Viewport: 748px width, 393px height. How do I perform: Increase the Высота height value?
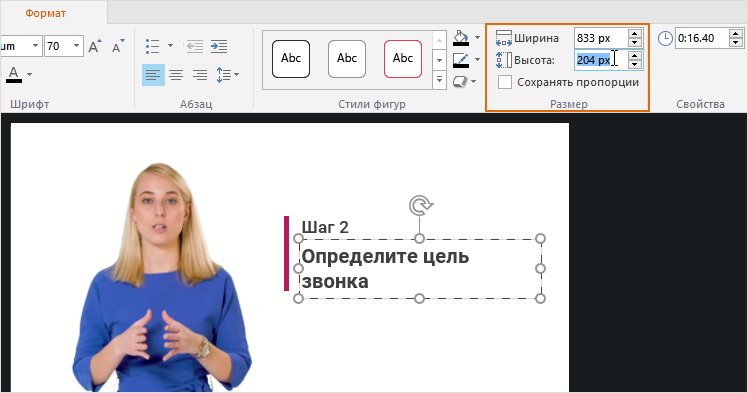pos(635,55)
